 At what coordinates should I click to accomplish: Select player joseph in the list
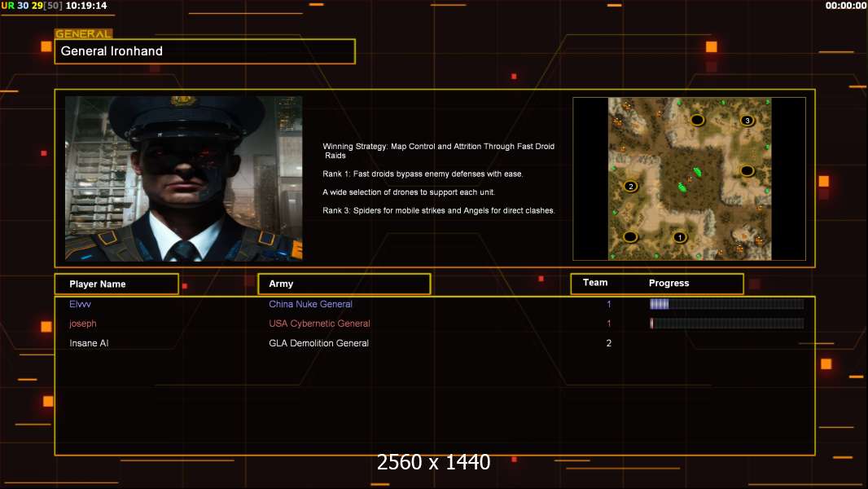83,324
